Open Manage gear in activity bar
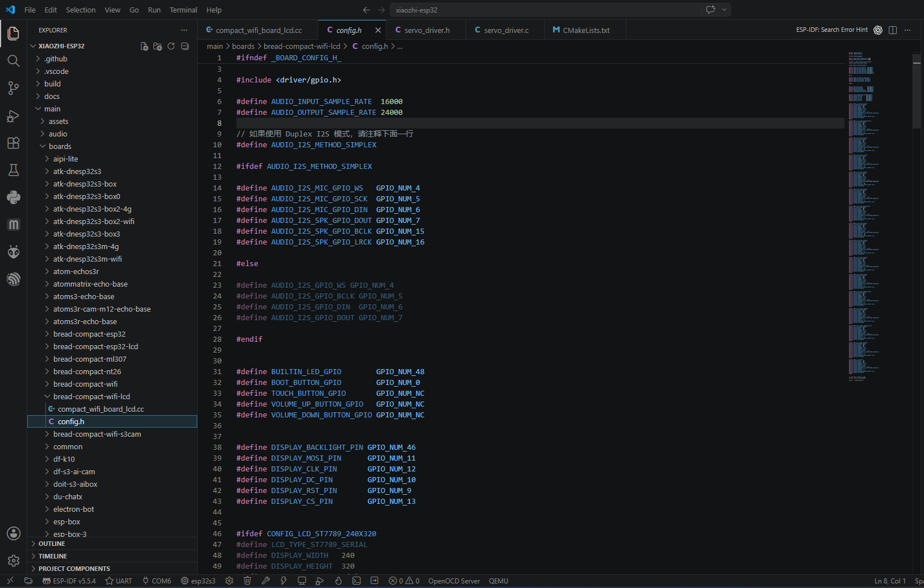Viewport: 924px width, 588px height. pyautogui.click(x=14, y=561)
